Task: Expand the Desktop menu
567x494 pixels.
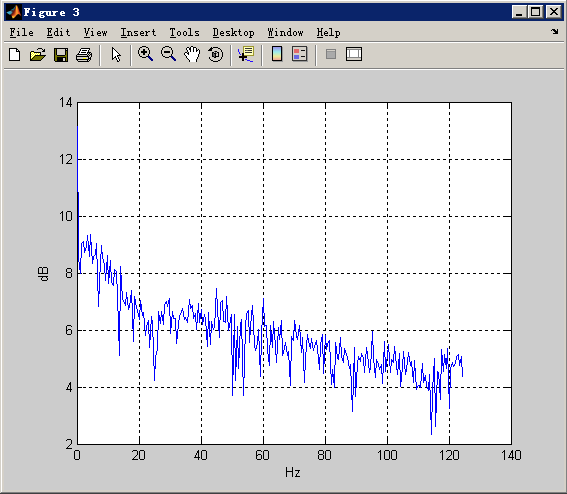Action: click(234, 33)
